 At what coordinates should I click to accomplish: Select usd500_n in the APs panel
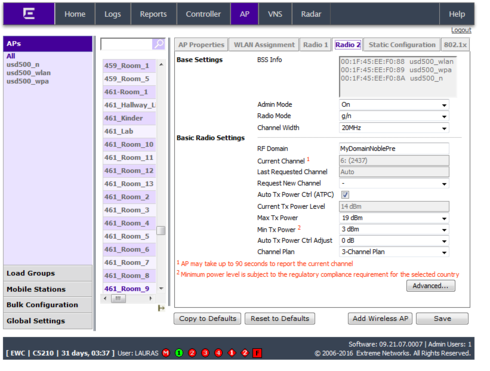(23, 64)
